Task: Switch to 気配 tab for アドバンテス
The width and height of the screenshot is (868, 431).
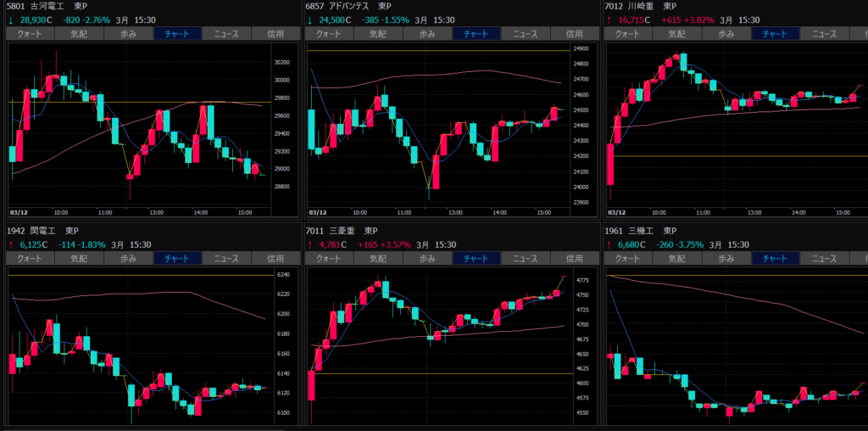Action: tap(377, 34)
